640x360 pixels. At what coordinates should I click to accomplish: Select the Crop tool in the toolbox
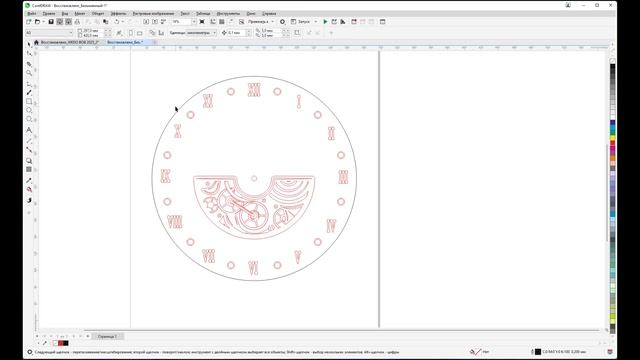[x=29, y=64]
